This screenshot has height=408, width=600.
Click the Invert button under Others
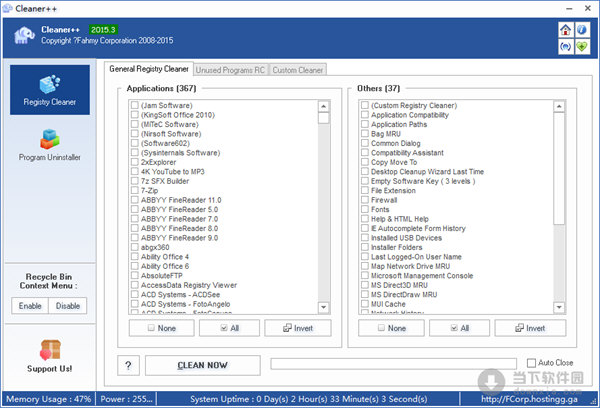[x=530, y=328]
